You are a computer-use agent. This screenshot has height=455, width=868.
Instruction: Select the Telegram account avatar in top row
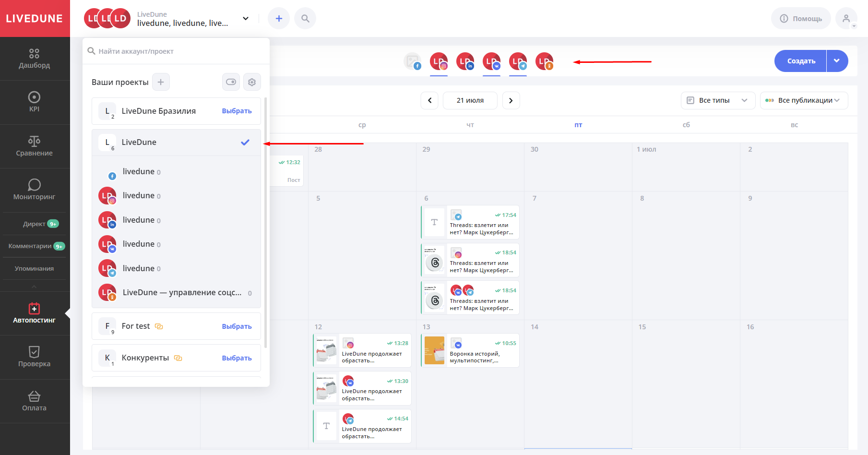(x=518, y=61)
